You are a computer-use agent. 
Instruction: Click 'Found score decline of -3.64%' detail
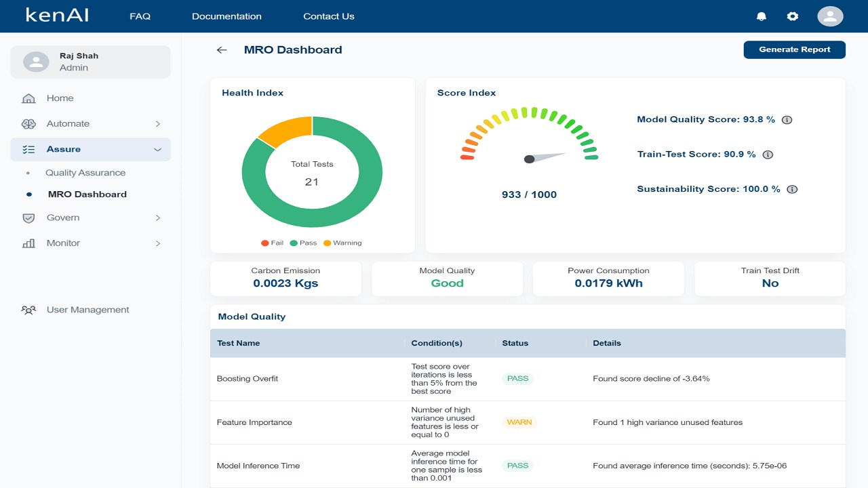651,379
